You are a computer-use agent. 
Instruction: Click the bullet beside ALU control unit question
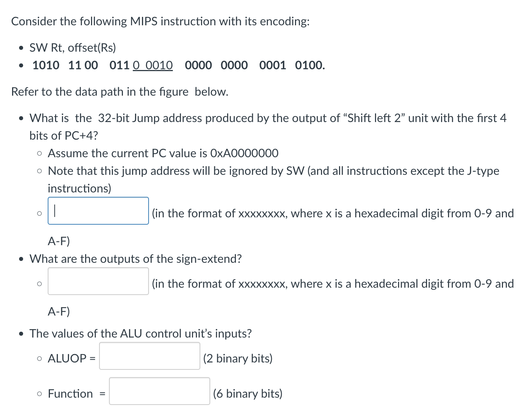[21, 334]
